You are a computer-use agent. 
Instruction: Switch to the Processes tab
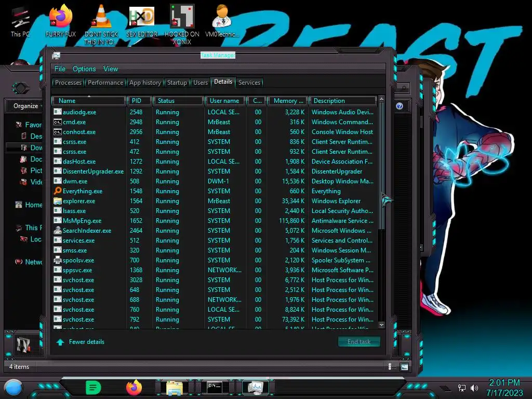click(x=68, y=83)
